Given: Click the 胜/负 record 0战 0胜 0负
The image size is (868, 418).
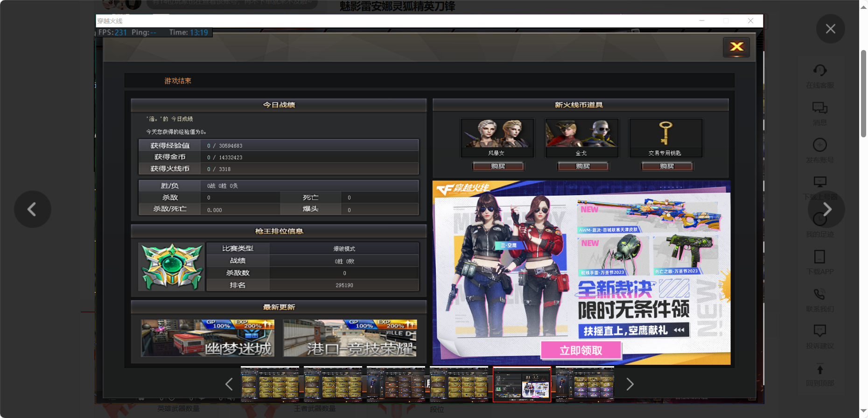Looking at the screenshot, I should (x=223, y=186).
